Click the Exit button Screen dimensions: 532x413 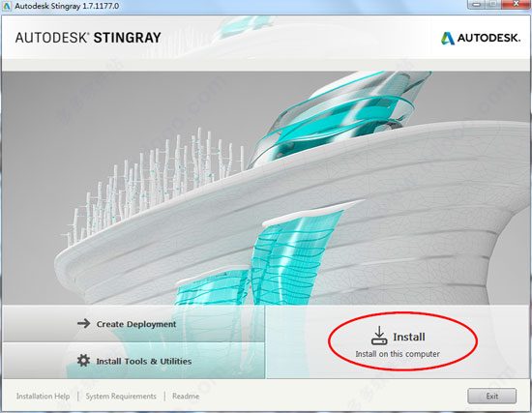coord(492,396)
